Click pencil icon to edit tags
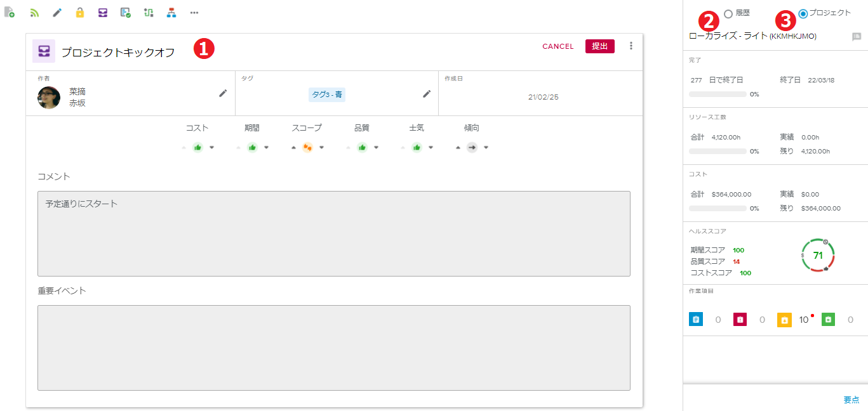 point(427,94)
